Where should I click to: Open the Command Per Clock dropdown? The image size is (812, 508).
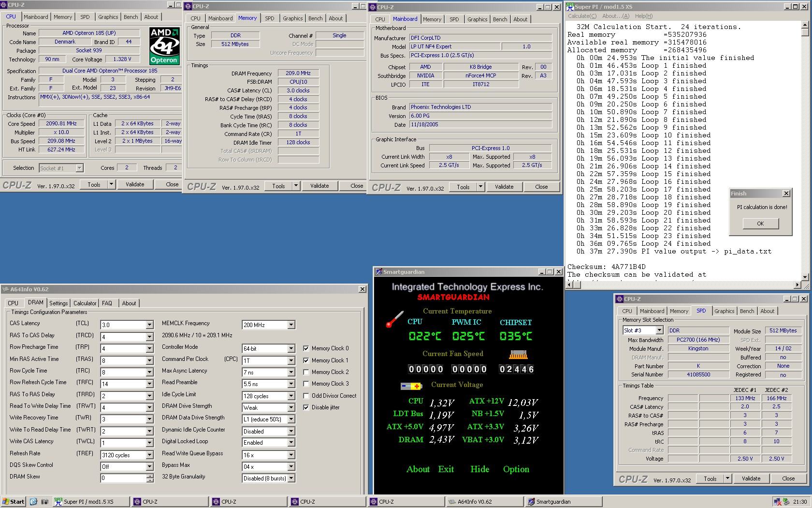coord(291,360)
